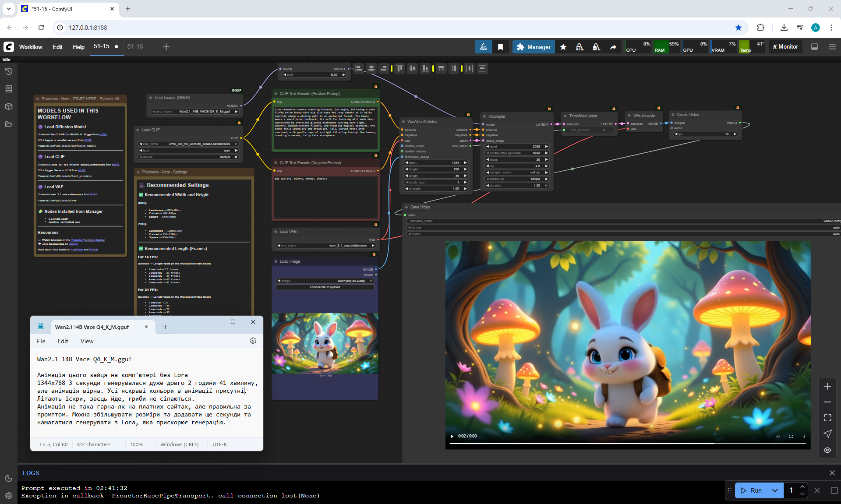Play the bunny video preview
The image size is (841, 504).
pyautogui.click(x=452, y=436)
